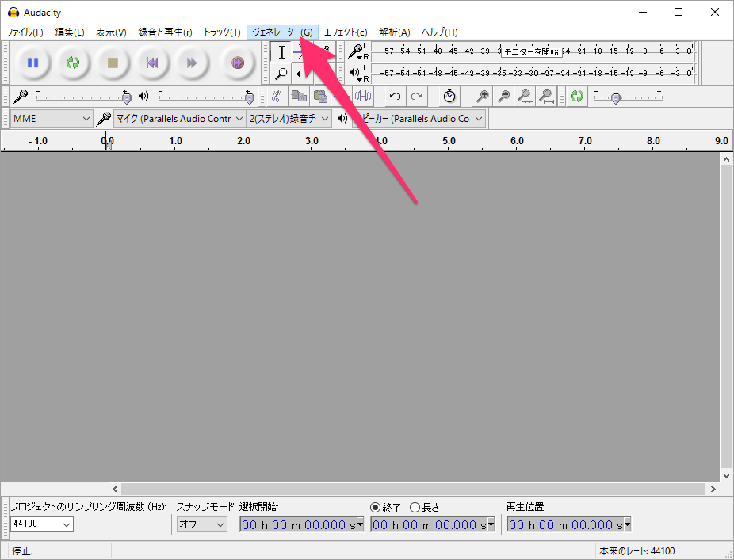Image resolution: width=734 pixels, height=560 pixels.
Task: Open the 編集(E) menu
Action: 69,32
